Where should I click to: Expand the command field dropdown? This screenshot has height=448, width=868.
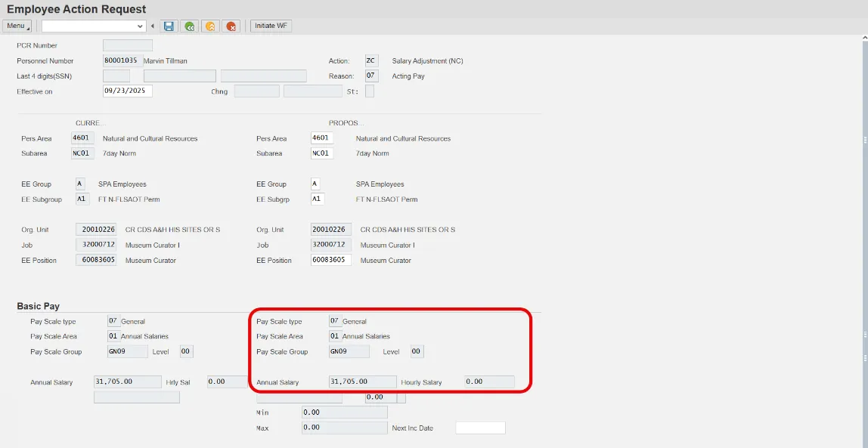pyautogui.click(x=140, y=26)
